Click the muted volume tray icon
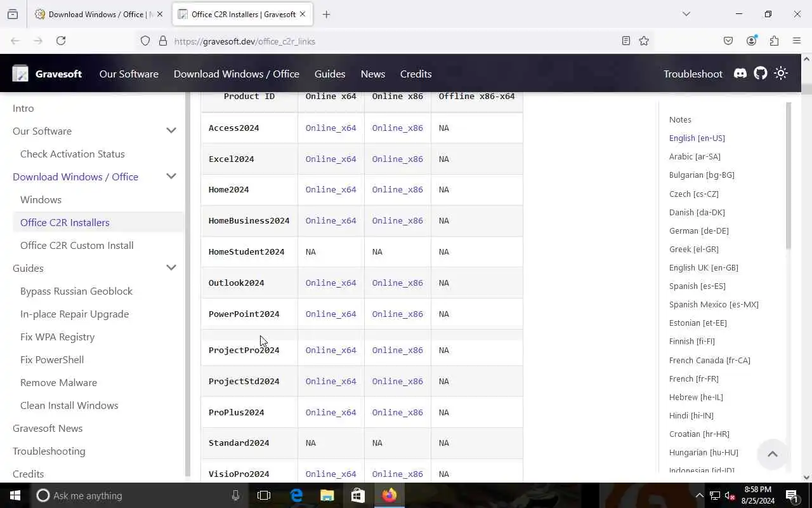Screen dimensions: 812x508 [x=730, y=495]
